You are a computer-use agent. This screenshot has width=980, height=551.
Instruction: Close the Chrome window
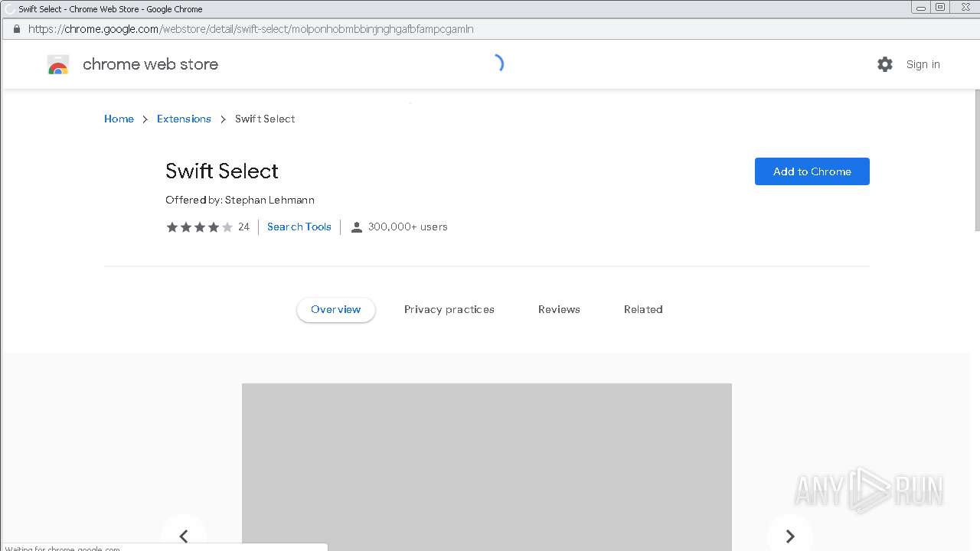(x=965, y=7)
